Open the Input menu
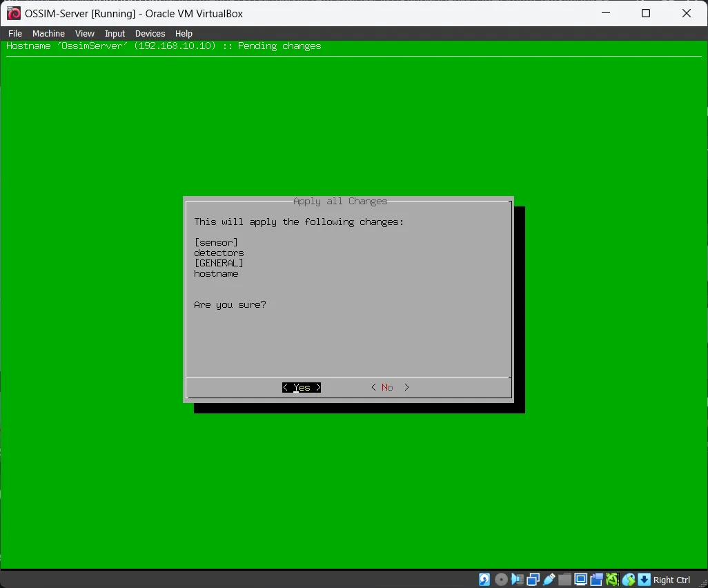 (x=115, y=33)
